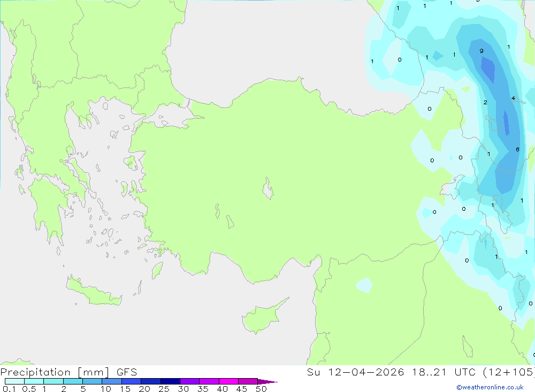
Task: Click the 2–5 mm legend swatch
Action: pyautogui.click(x=73, y=381)
